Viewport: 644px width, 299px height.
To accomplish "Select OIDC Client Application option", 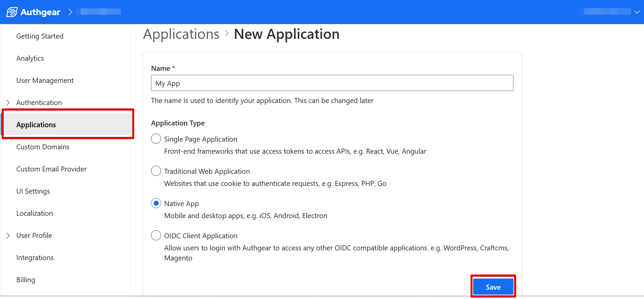I will coord(156,236).
